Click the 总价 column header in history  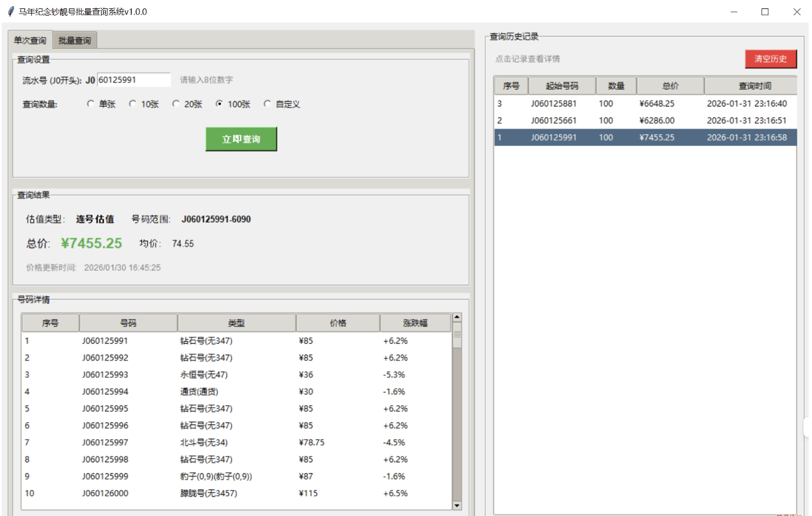pos(670,85)
